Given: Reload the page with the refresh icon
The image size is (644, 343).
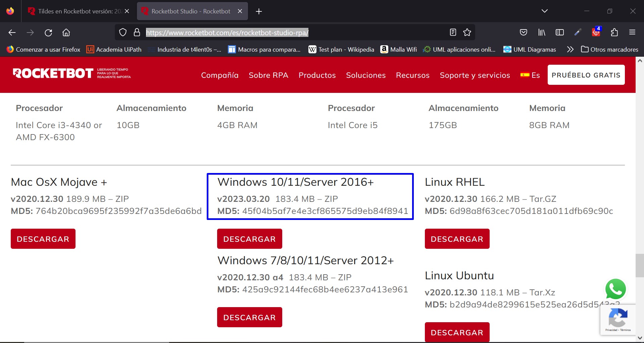Looking at the screenshot, I should [x=48, y=33].
